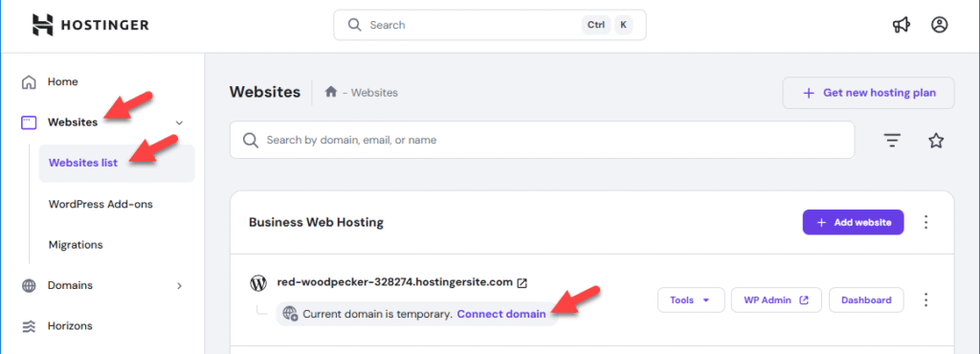Click the Business Web Hosting heading
This screenshot has height=354, width=980.
(x=316, y=222)
